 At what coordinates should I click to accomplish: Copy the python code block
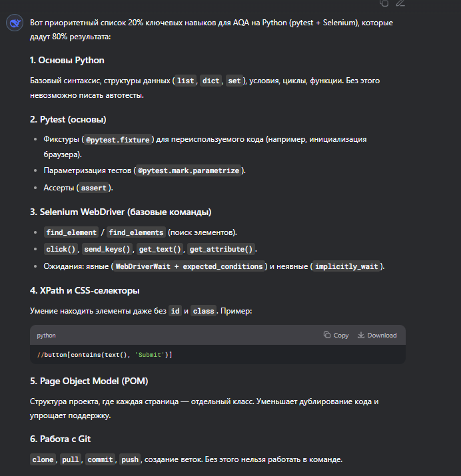336,335
